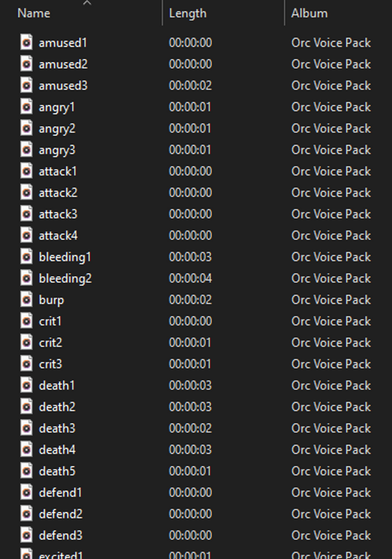Click the audio file icon beside death4
The height and width of the screenshot is (559, 392).
coord(26,450)
